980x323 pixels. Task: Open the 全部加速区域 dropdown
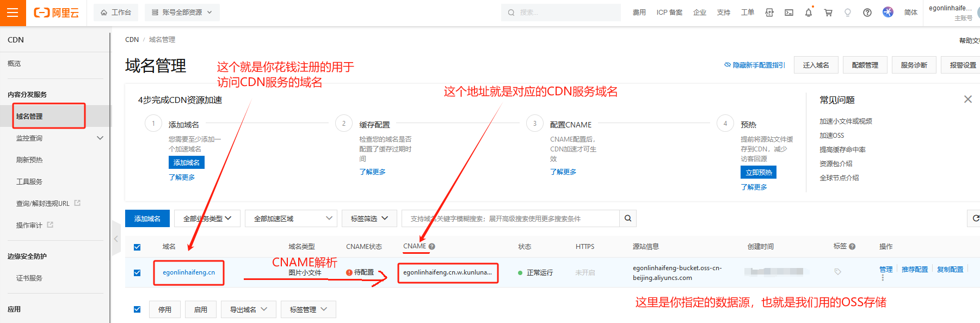point(291,218)
